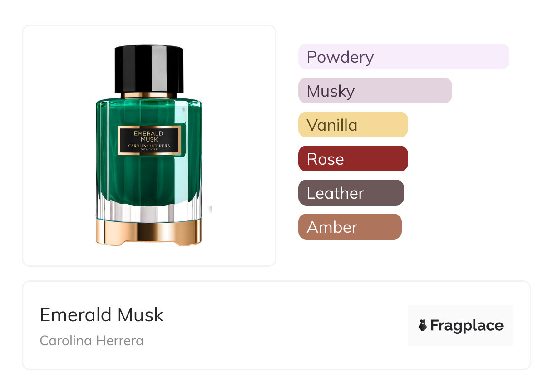Image resolution: width=553 pixels, height=392 pixels.
Task: Open the Carolina Herrera brand link
Action: point(92,341)
